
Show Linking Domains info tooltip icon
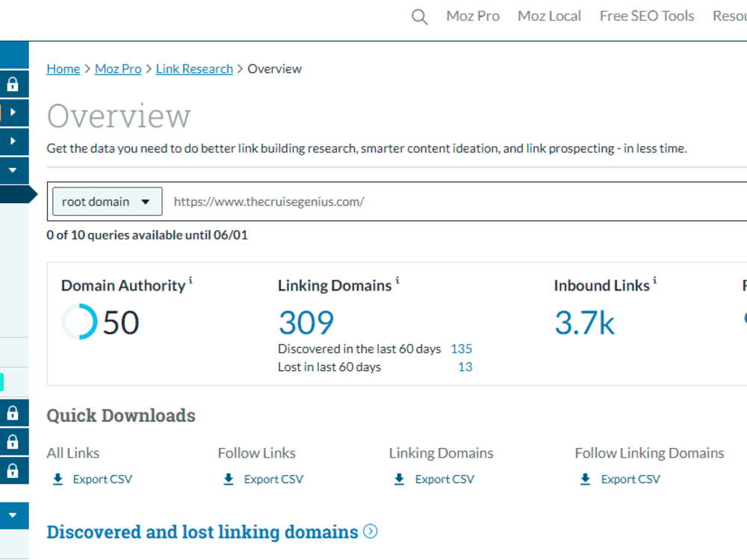(x=397, y=280)
